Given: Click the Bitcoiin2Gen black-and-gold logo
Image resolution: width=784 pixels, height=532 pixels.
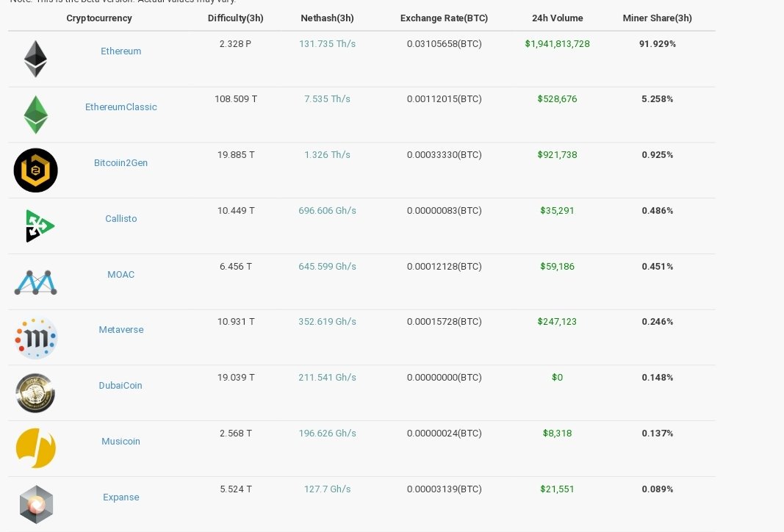Looking at the screenshot, I should click(35, 170).
